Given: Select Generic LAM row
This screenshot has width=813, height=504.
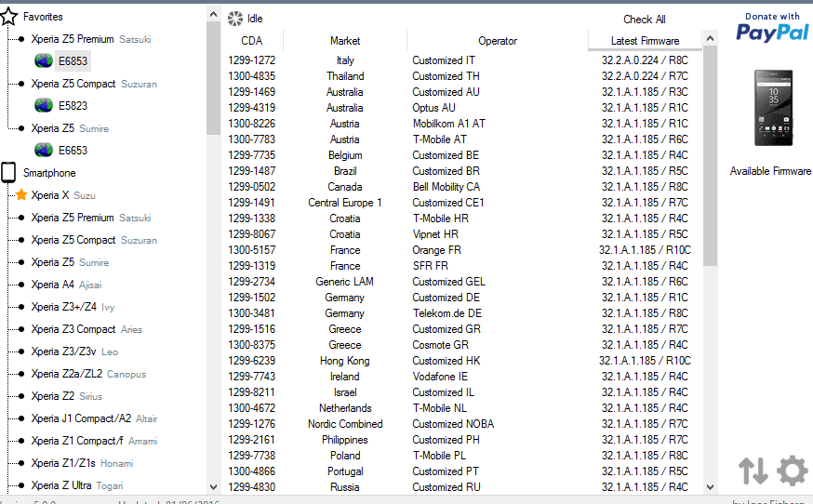Looking at the screenshot, I should click(462, 282).
